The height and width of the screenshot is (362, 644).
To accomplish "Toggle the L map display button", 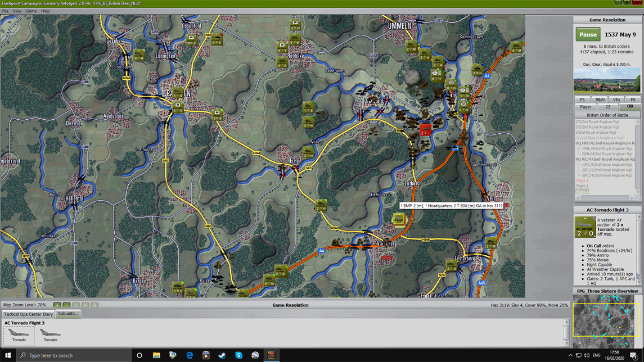I will click(76, 305).
